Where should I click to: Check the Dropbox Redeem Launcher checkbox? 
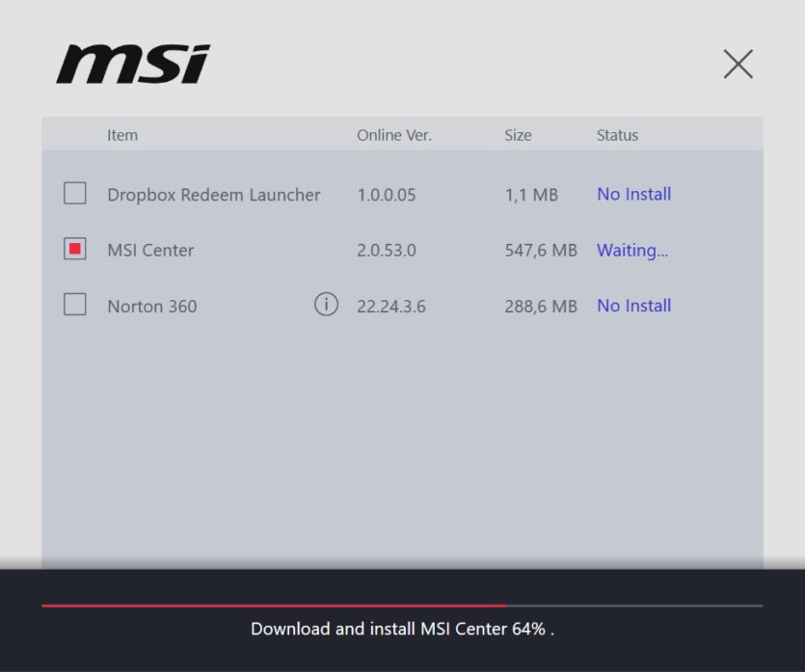(75, 194)
